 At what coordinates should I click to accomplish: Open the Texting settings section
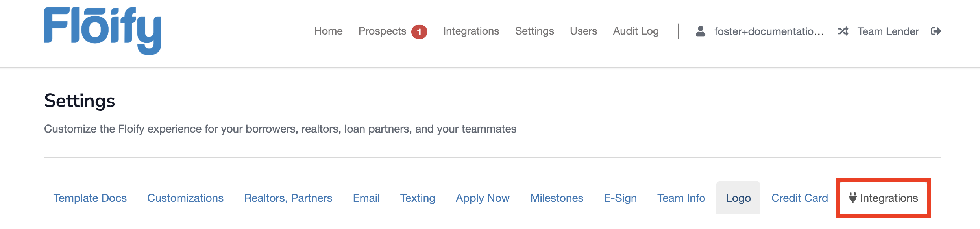coord(418,198)
